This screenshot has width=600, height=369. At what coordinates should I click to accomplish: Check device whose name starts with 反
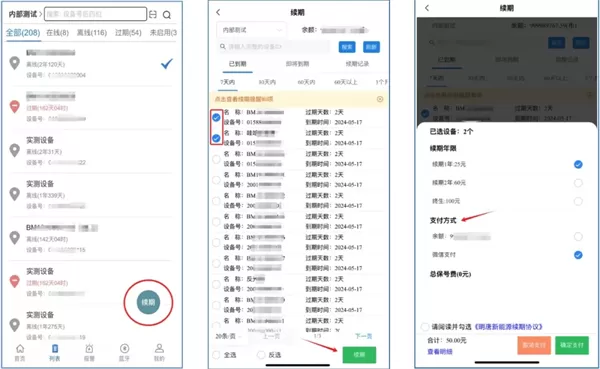[x=216, y=284]
